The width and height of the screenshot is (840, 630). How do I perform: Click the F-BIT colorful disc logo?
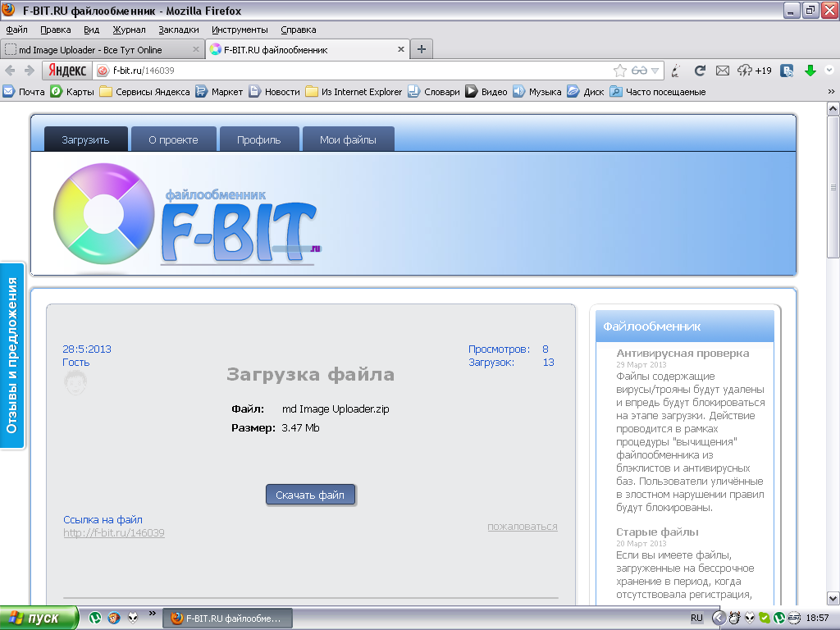tap(104, 214)
